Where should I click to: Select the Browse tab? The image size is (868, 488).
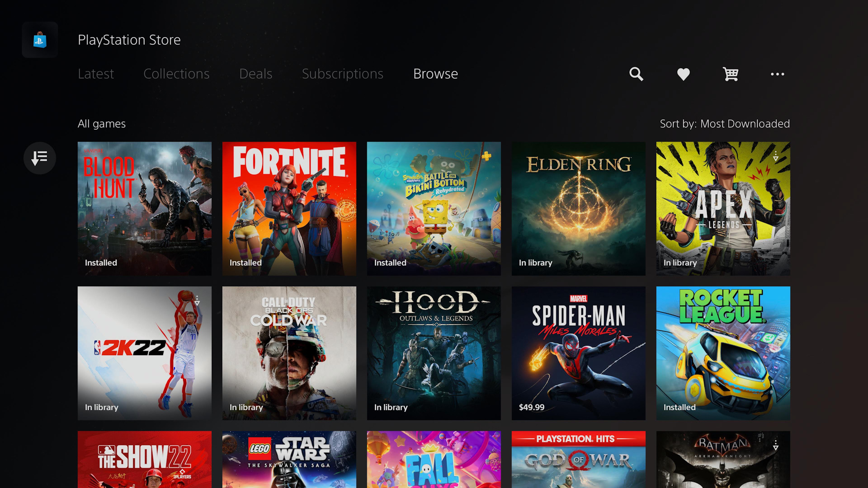435,74
